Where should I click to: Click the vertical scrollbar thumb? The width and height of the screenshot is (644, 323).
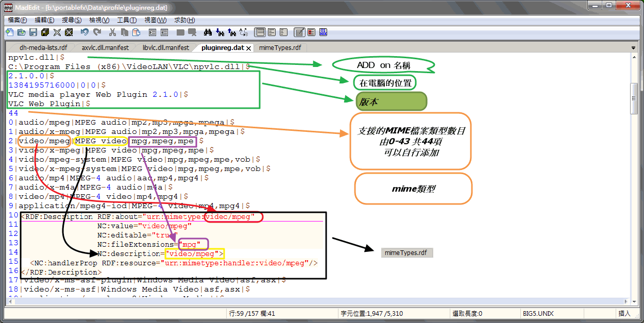tap(634, 98)
